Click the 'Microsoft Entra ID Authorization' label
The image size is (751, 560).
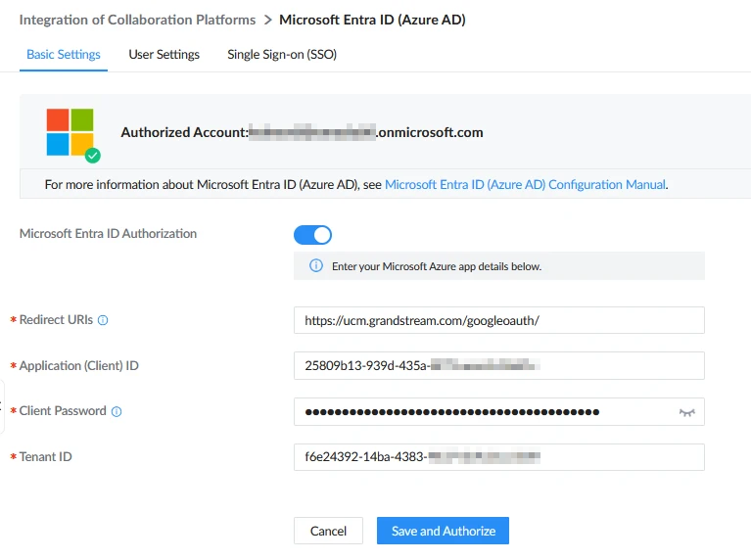coord(108,233)
